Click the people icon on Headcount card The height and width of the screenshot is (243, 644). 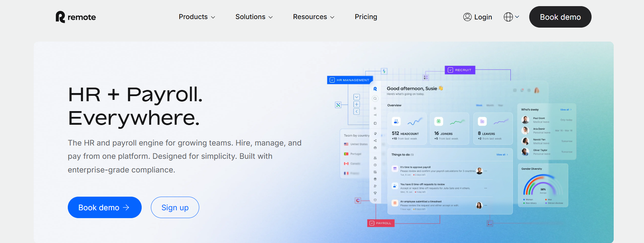396,121
